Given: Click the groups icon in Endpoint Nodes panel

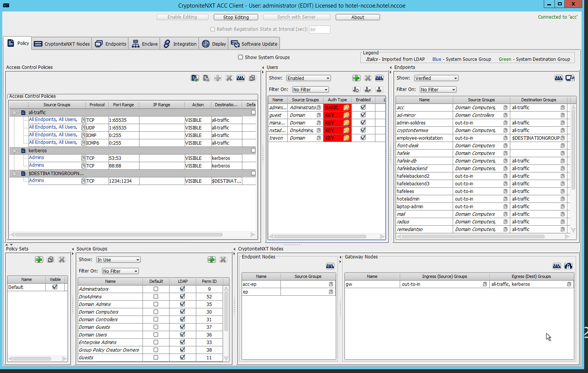Looking at the screenshot, I should 330,266.
